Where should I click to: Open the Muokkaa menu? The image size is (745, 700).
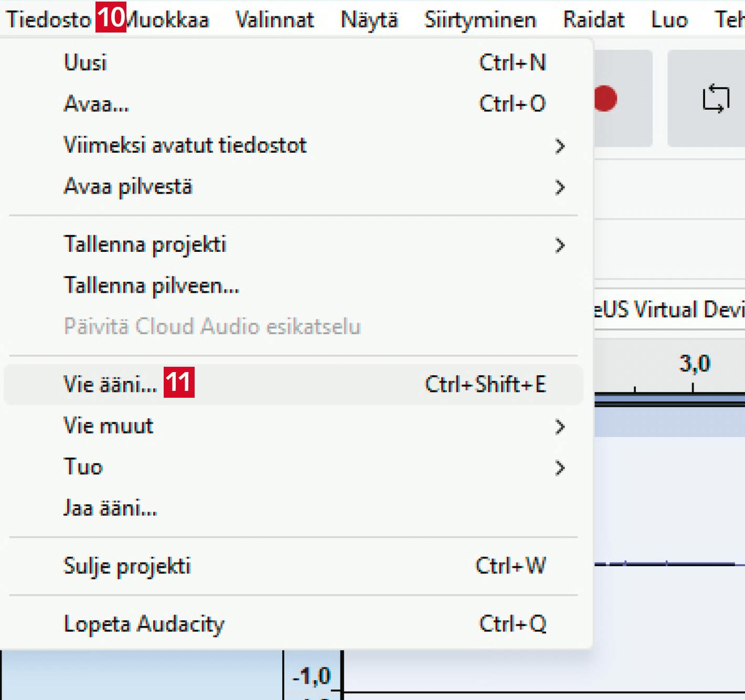(169, 20)
